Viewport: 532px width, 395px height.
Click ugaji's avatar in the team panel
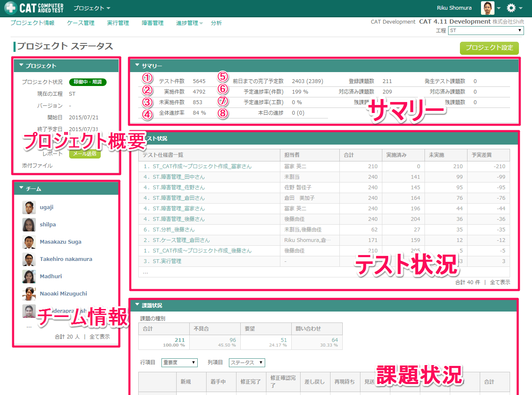click(x=29, y=207)
